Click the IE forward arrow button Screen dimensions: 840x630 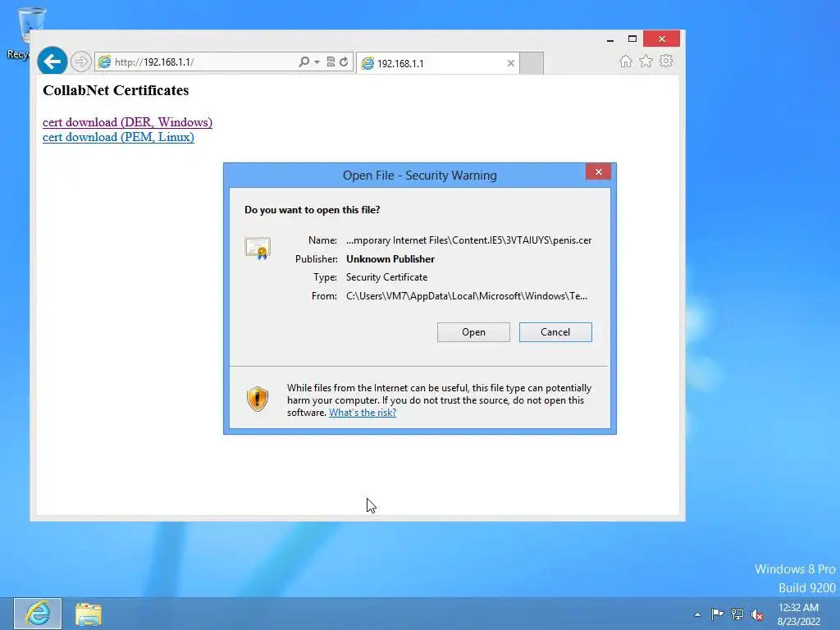pos(81,62)
